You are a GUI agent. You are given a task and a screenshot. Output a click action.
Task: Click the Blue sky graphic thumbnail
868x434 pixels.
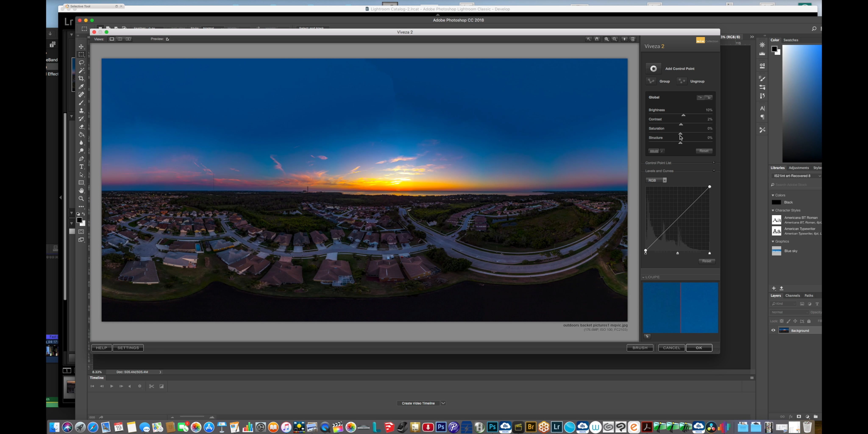coord(776,251)
